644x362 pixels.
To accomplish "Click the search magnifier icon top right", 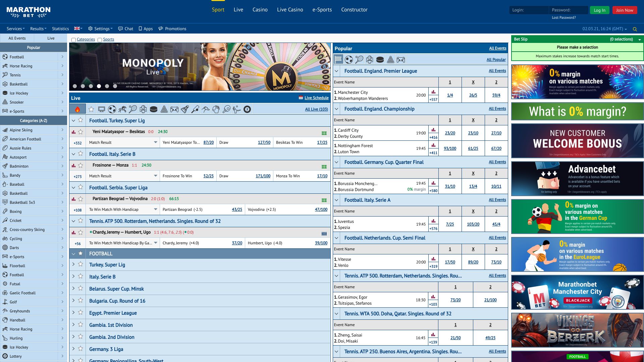I will point(635,29).
